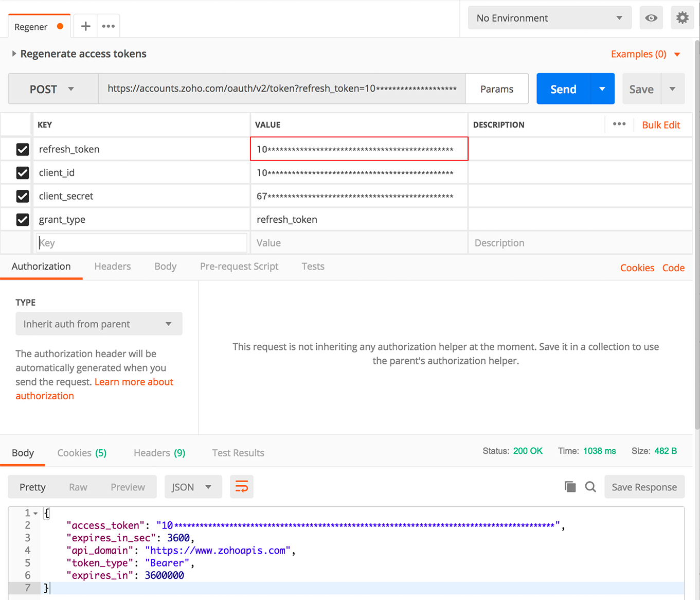Uncheck the refresh_token parameter checkbox
The image size is (700, 600).
point(23,149)
